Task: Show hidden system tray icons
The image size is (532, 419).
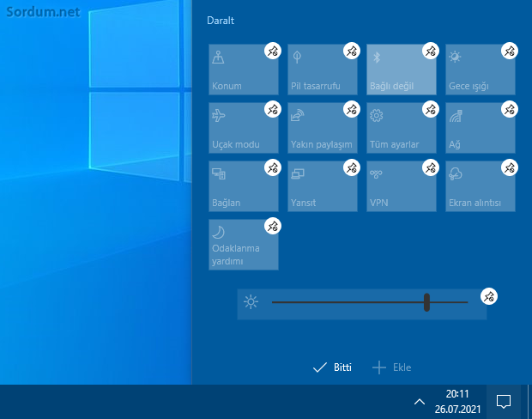Action: pyautogui.click(x=420, y=402)
